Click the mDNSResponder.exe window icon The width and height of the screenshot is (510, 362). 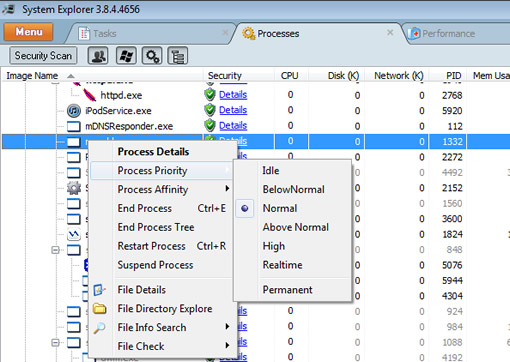pos(74,126)
